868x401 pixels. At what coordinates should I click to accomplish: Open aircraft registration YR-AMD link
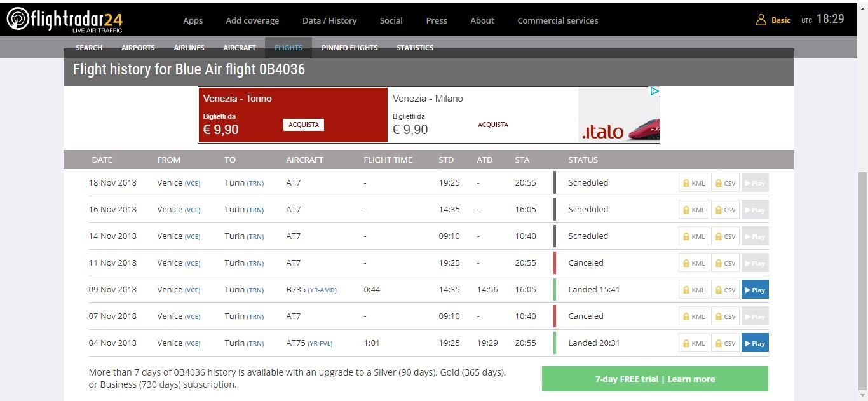322,290
